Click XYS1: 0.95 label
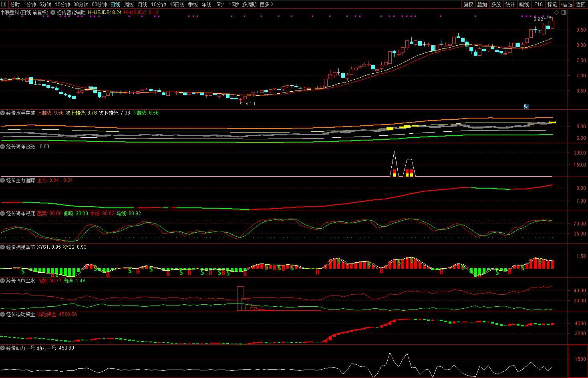 click(x=49, y=247)
